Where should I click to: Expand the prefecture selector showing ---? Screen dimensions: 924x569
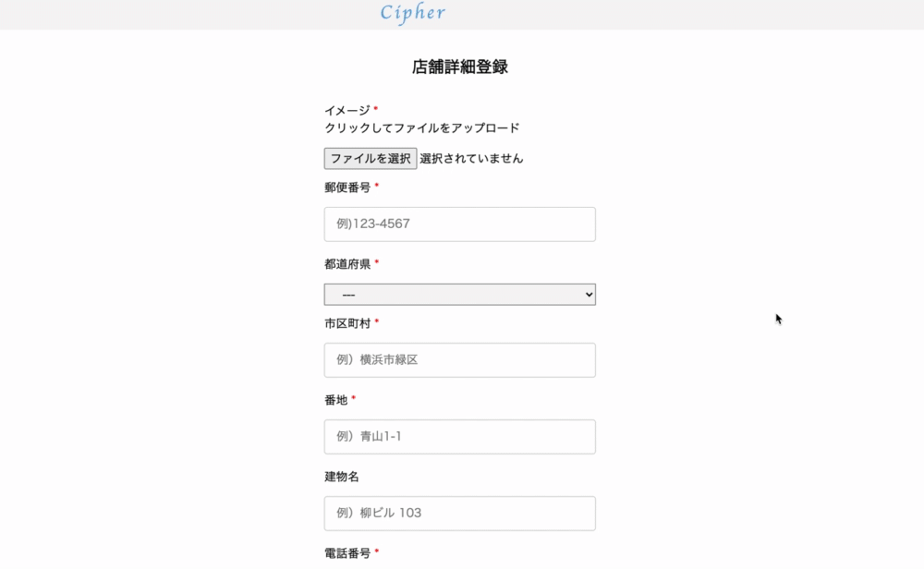coord(459,294)
